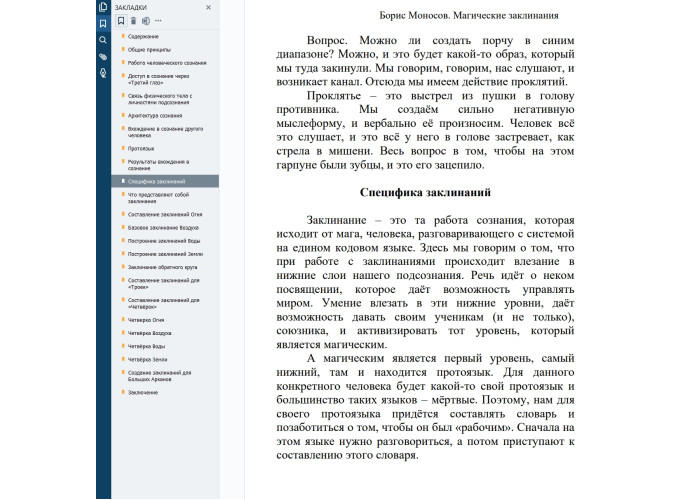Open the signatures pen icon in sidebar

pos(103,73)
